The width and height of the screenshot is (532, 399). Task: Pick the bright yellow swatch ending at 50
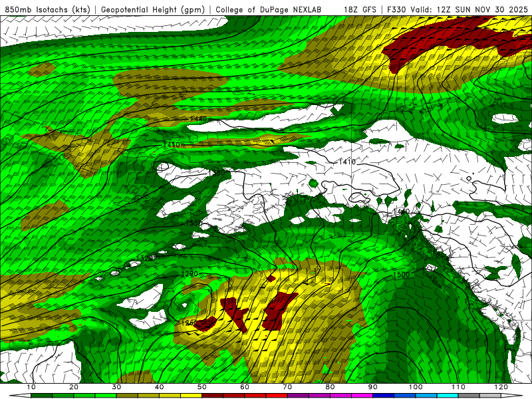tap(191, 396)
